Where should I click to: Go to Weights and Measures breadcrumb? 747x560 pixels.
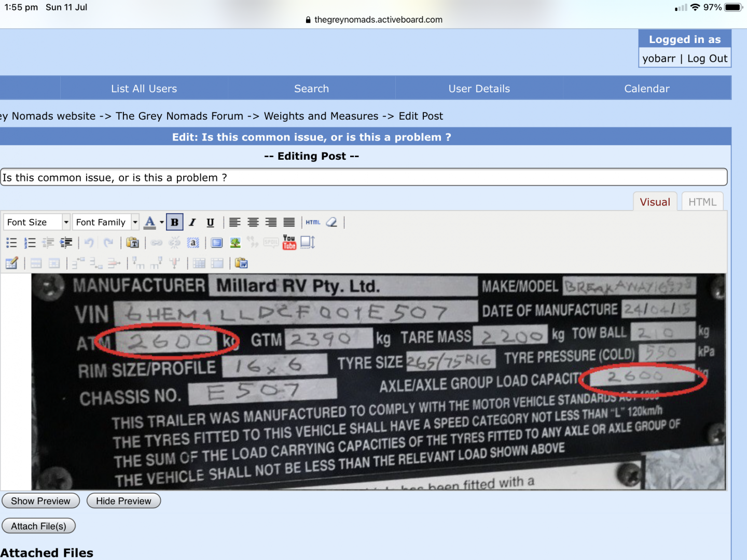[x=321, y=116]
